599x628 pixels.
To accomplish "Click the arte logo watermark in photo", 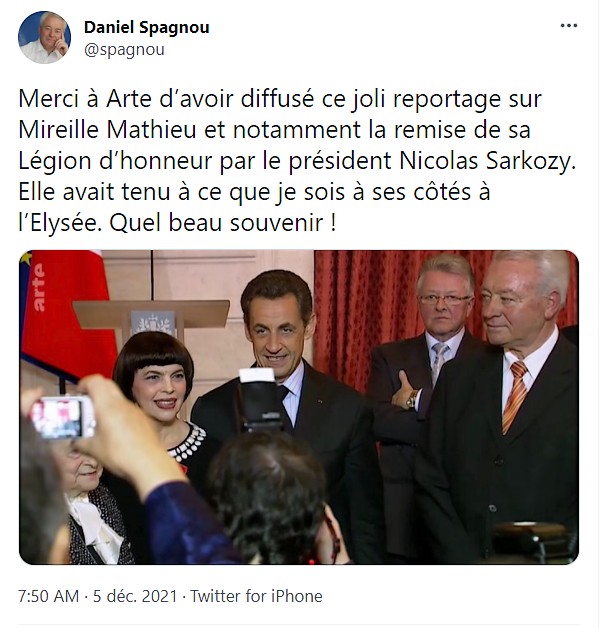I will (38, 287).
